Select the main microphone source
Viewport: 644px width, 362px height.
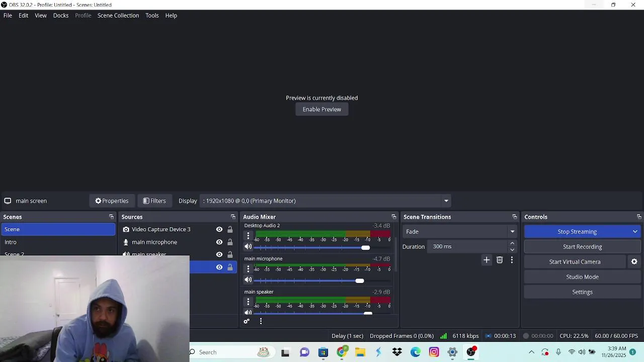[x=154, y=242]
